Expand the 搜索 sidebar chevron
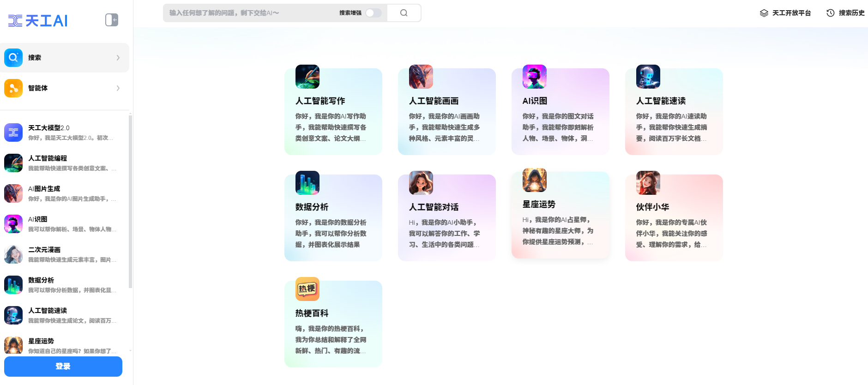Viewport: 868px width, 385px height. tap(118, 58)
